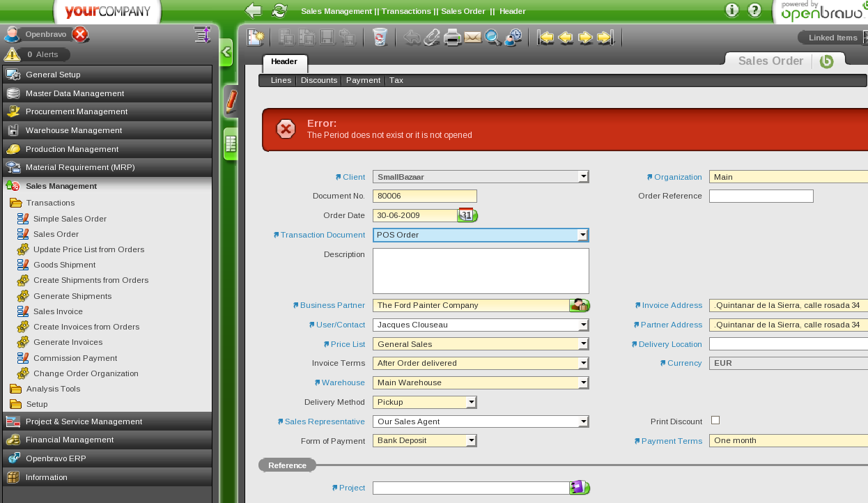Image resolution: width=868 pixels, height=503 pixels.
Task: Go to the first record arrow
Action: coord(545,38)
